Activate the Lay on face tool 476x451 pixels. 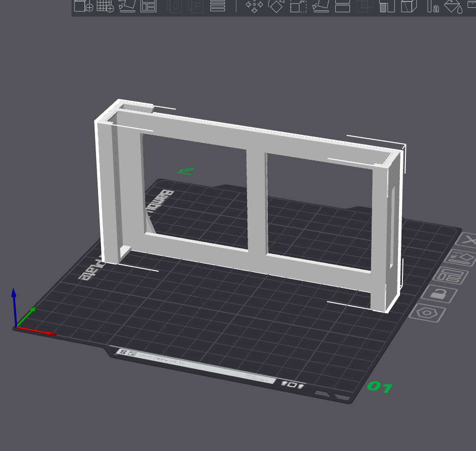click(321, 6)
